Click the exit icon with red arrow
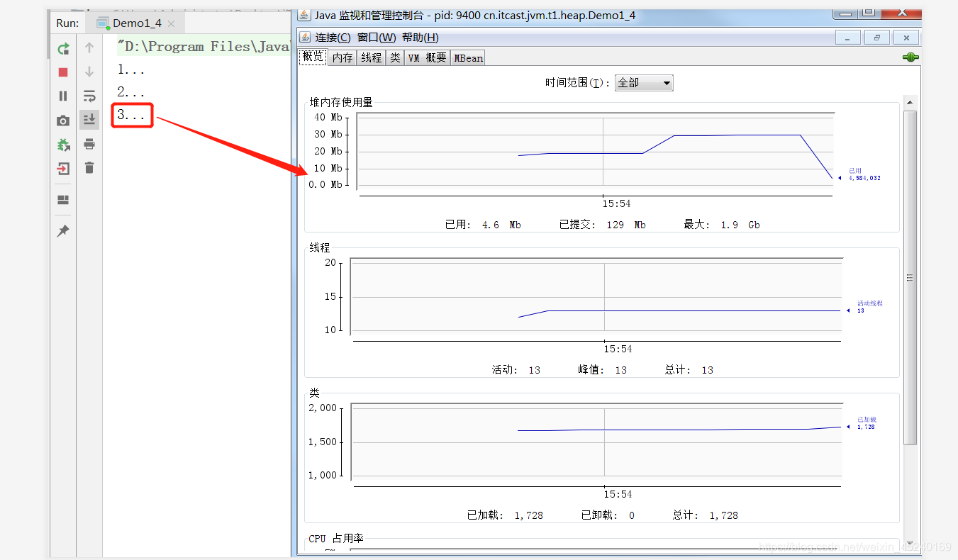 pyautogui.click(x=63, y=169)
